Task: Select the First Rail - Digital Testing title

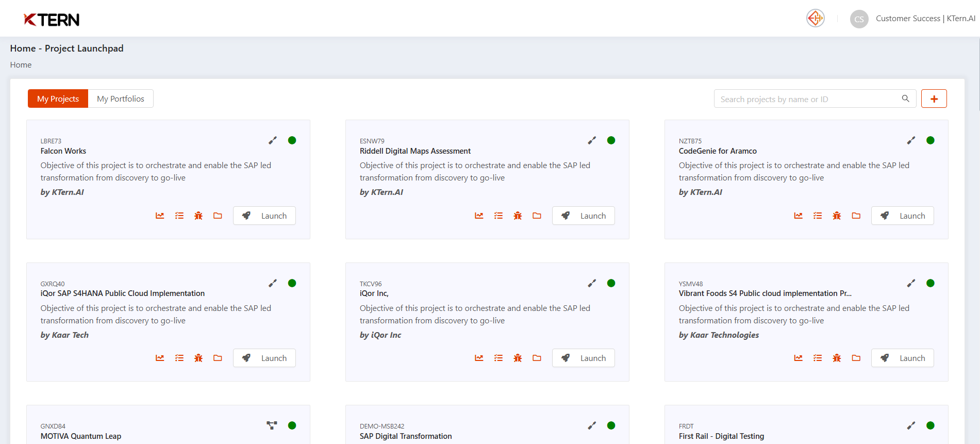Action: click(x=721, y=436)
